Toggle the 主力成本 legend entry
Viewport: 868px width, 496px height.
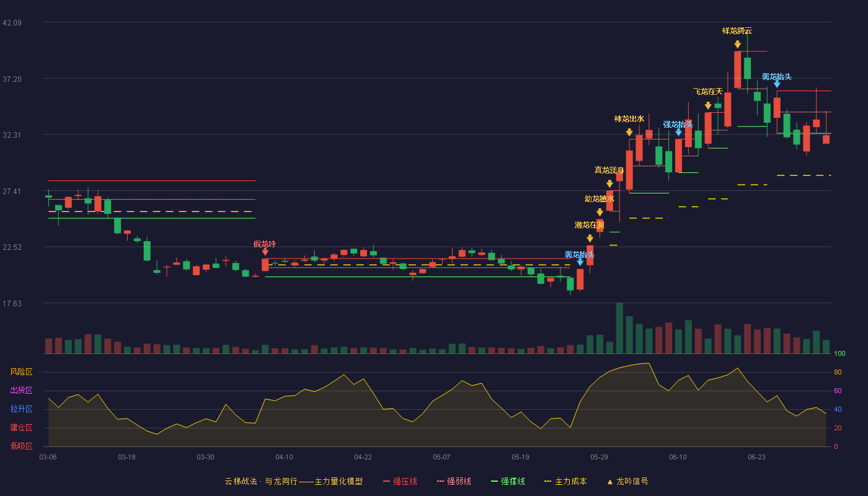(x=565, y=481)
